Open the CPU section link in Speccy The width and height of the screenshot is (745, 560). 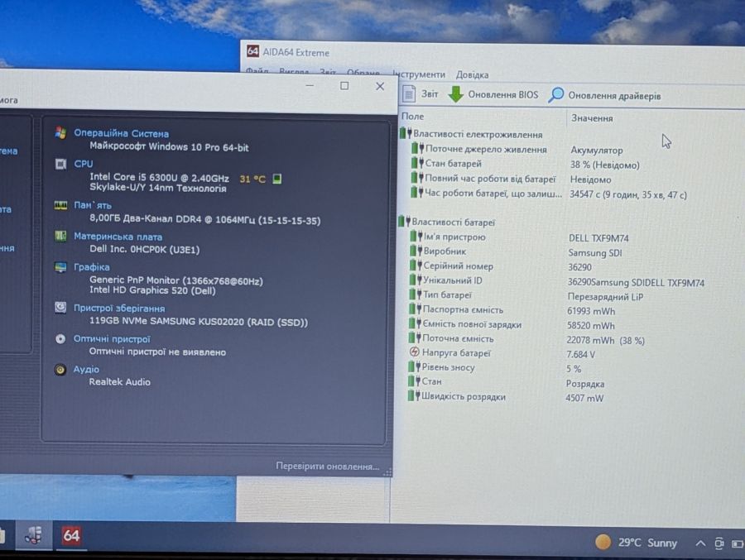pyautogui.click(x=84, y=164)
